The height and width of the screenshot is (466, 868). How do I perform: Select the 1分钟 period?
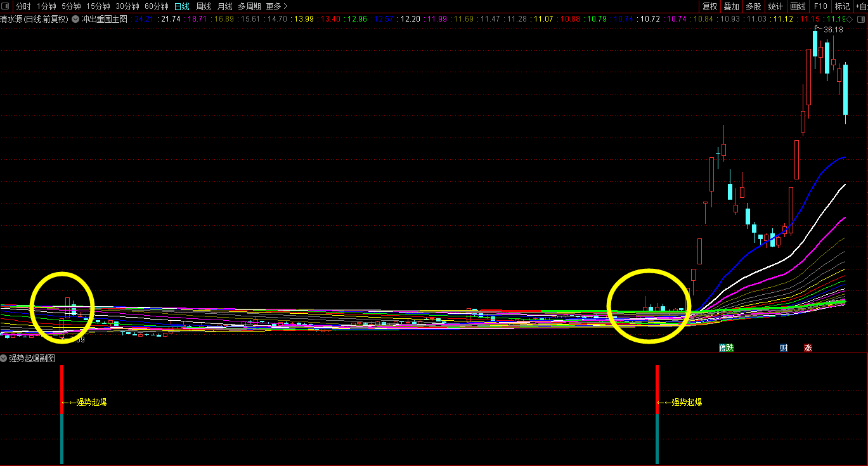pos(46,6)
